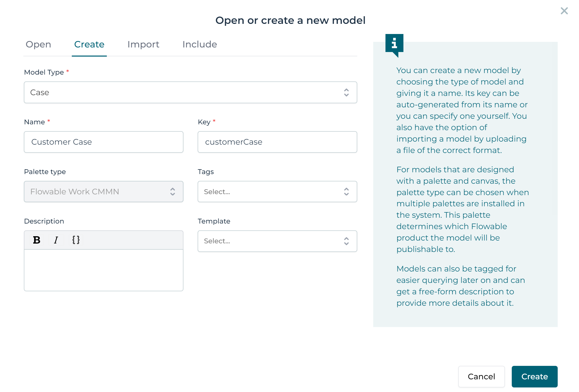Click the Palette type stepper chevrons
This screenshot has height=392, width=579.
pyautogui.click(x=173, y=192)
